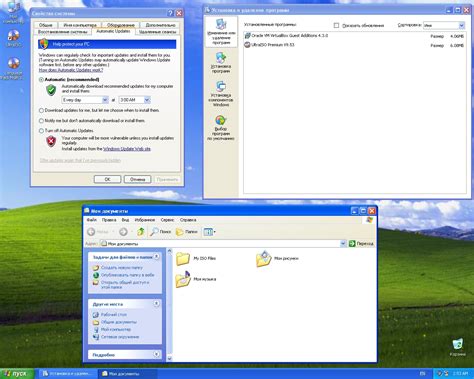
Task: Open address bar dropdown in My Documents
Action: tap(343, 244)
